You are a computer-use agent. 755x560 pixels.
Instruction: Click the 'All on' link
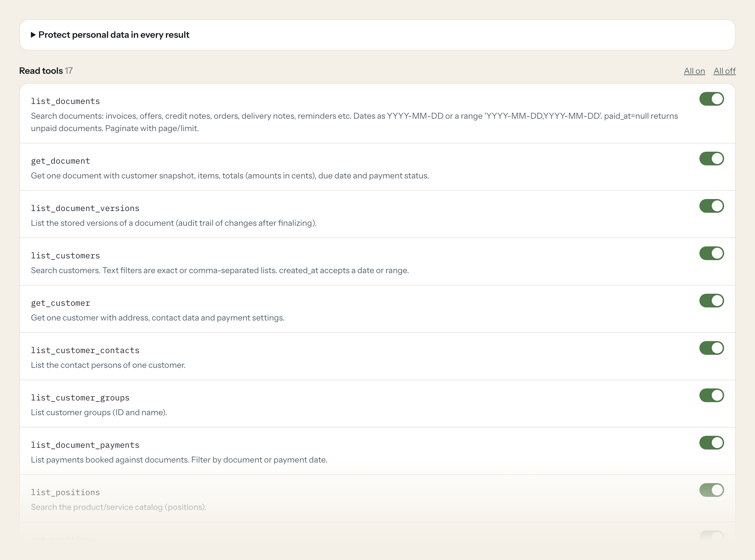[x=694, y=71]
